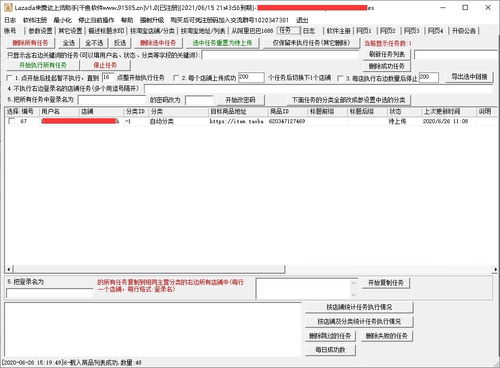Choose 停止当前操作 from the menu bar
This screenshot has width=500, height=368.
coord(96,20)
